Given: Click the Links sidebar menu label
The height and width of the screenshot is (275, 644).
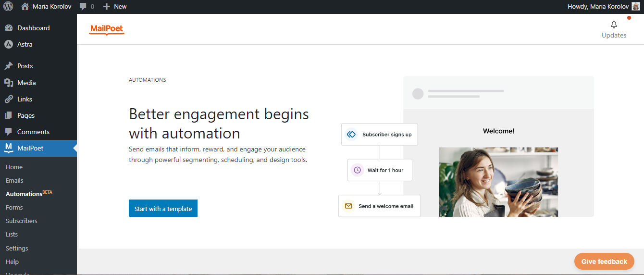Looking at the screenshot, I should click(25, 99).
